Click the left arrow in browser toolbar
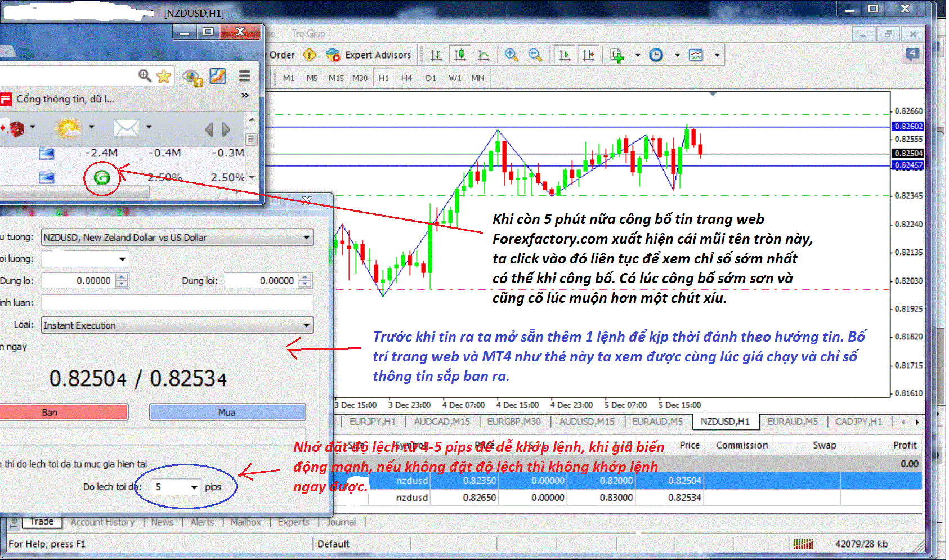Image resolution: width=949 pixels, height=560 pixels. 209,130
